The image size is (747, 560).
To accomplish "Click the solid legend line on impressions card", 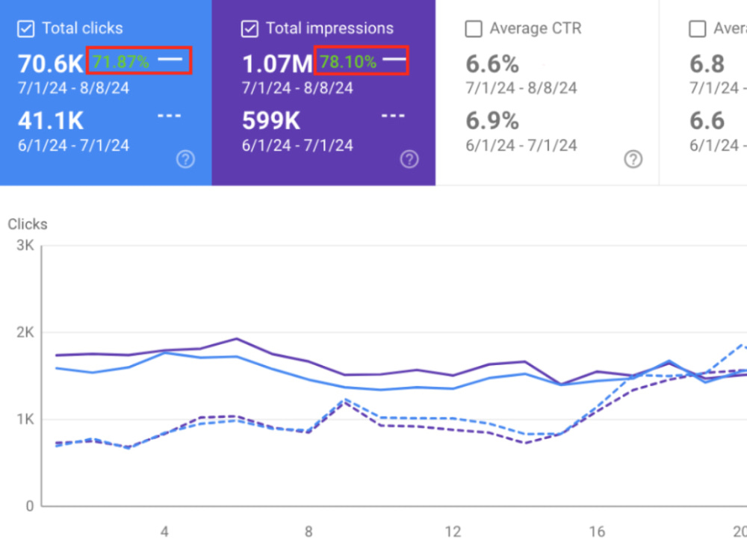I will tap(394, 60).
